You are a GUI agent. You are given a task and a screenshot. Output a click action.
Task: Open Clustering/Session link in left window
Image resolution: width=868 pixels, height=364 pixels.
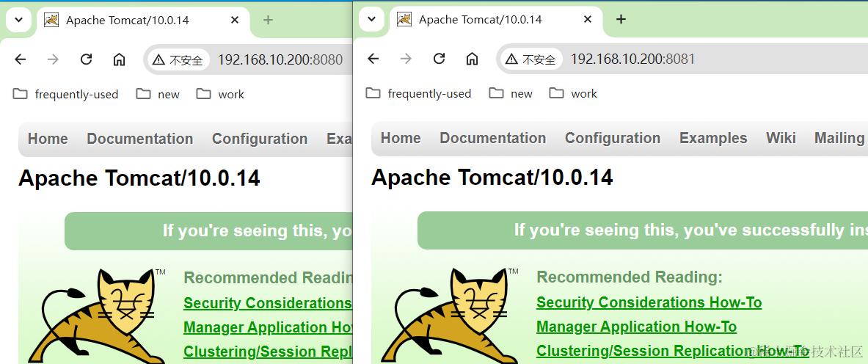pos(268,352)
